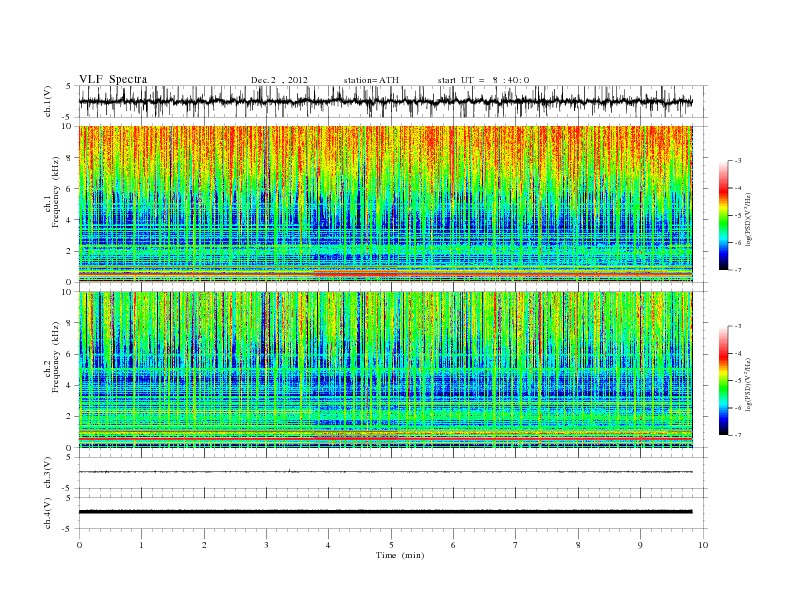Image resolution: width=792 pixels, height=612 pixels.
Task: Click the "ch.1(V)" waveform axis label
Action: click(47, 101)
